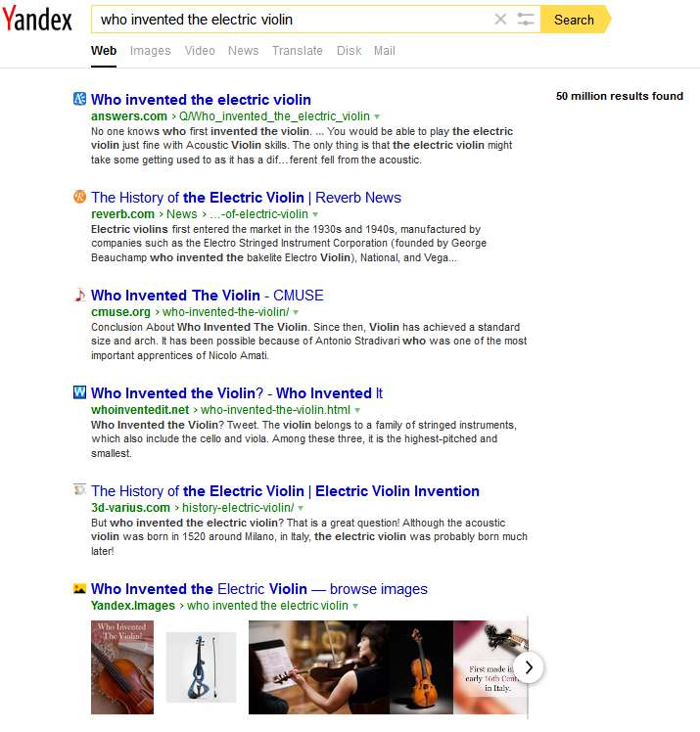
Task: Open the Translate tab
Action: pyautogui.click(x=298, y=51)
